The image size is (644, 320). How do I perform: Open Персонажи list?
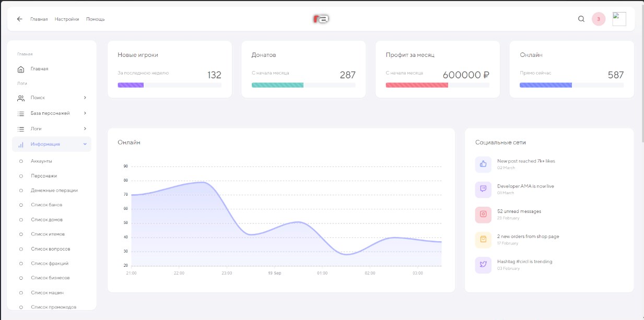point(44,176)
